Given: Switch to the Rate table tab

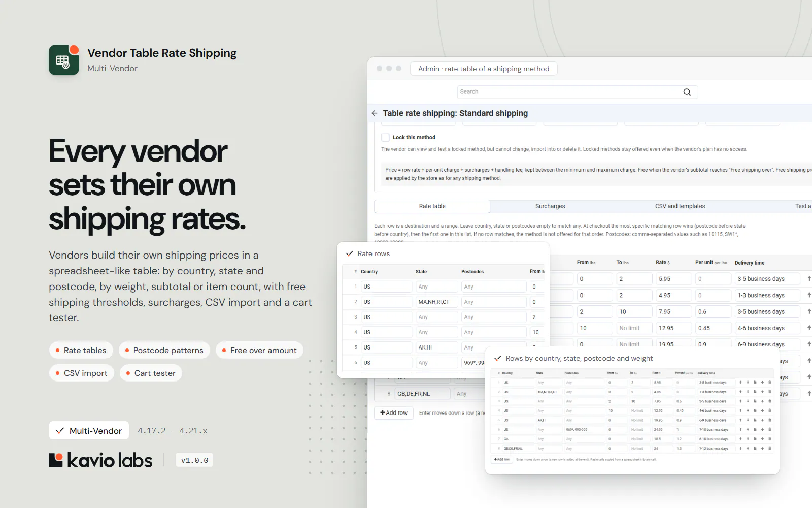Looking at the screenshot, I should click(432, 206).
